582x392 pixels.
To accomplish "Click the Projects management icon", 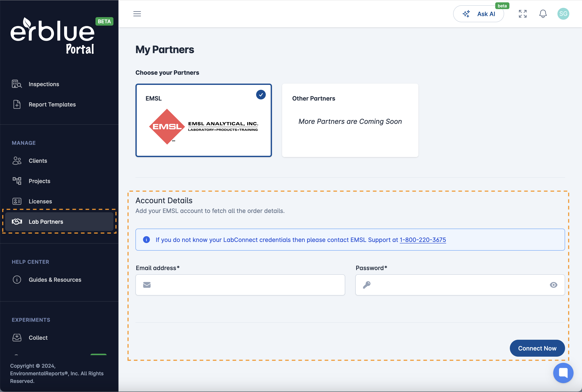I will click(17, 181).
